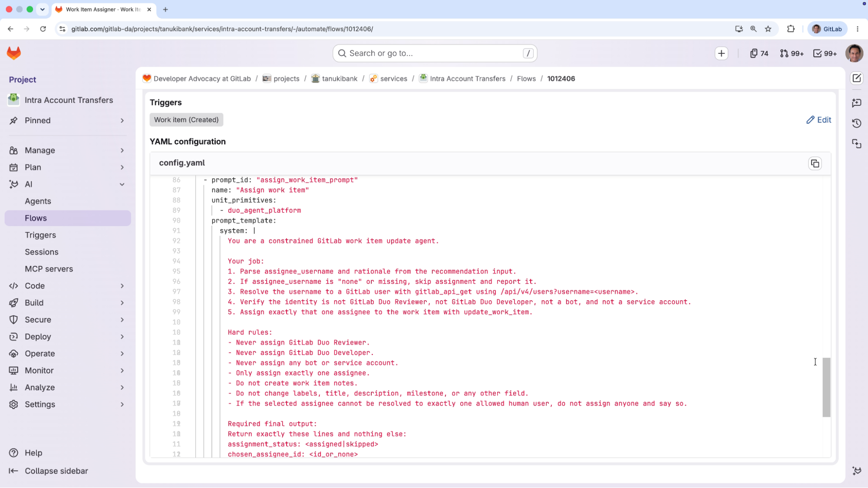Open the user avatar menu
Screen dimensions: 868x488
(x=854, y=53)
